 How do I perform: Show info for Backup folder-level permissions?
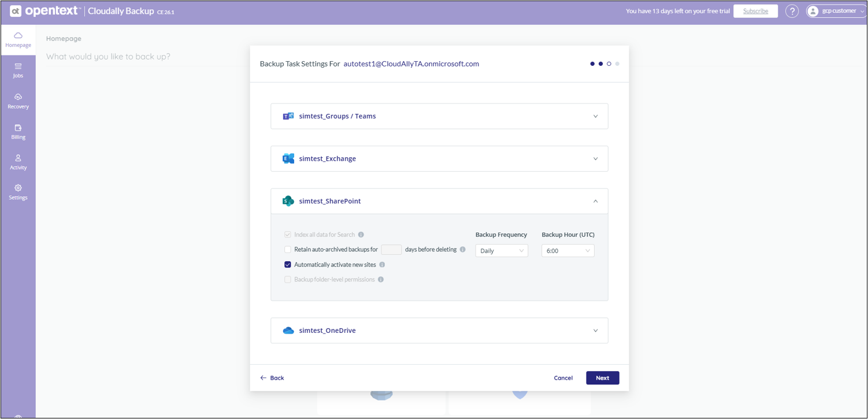(x=381, y=280)
